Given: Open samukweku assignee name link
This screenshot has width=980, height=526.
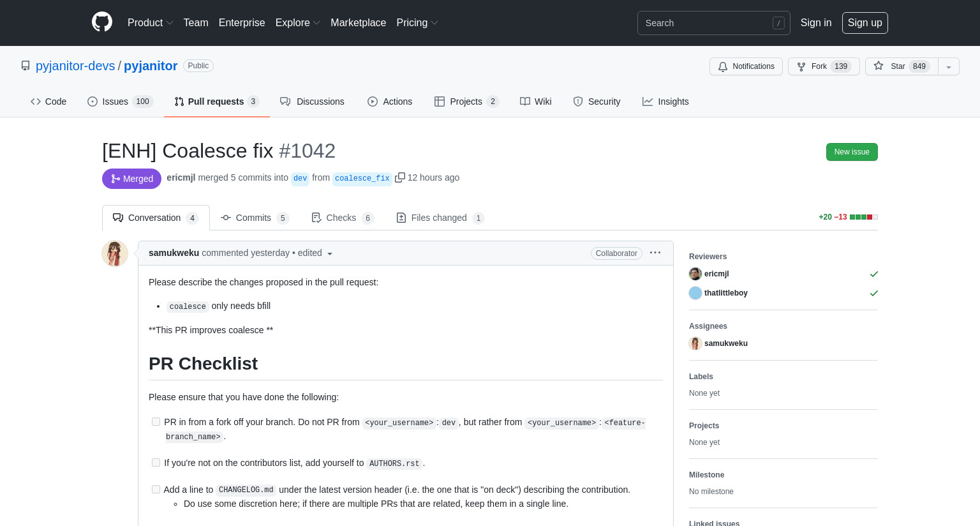Looking at the screenshot, I should [x=726, y=343].
